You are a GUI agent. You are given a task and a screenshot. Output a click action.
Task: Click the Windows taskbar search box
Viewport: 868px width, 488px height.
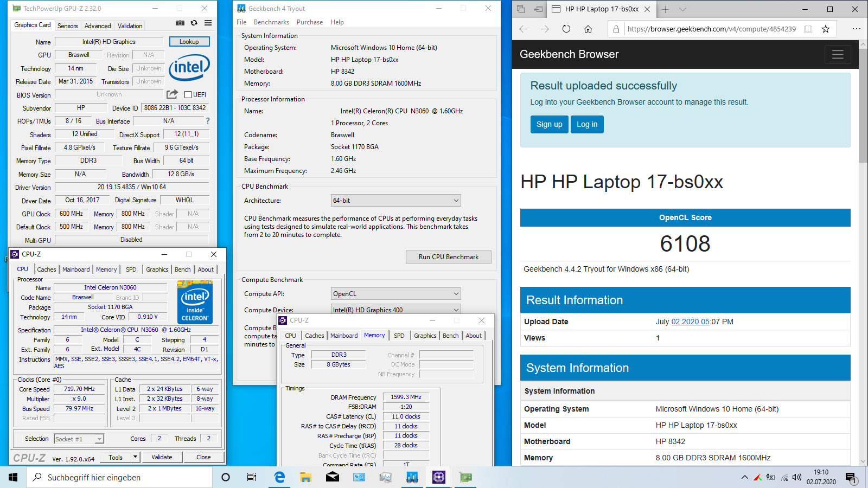(120, 477)
